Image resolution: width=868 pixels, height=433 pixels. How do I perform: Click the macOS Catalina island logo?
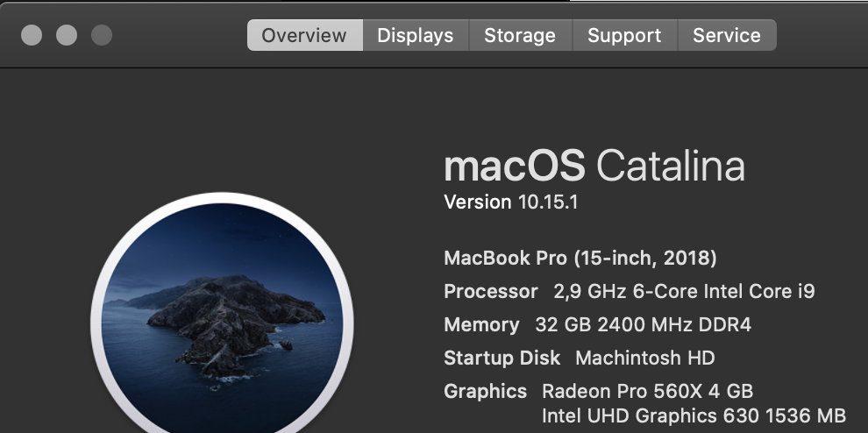click(x=222, y=314)
